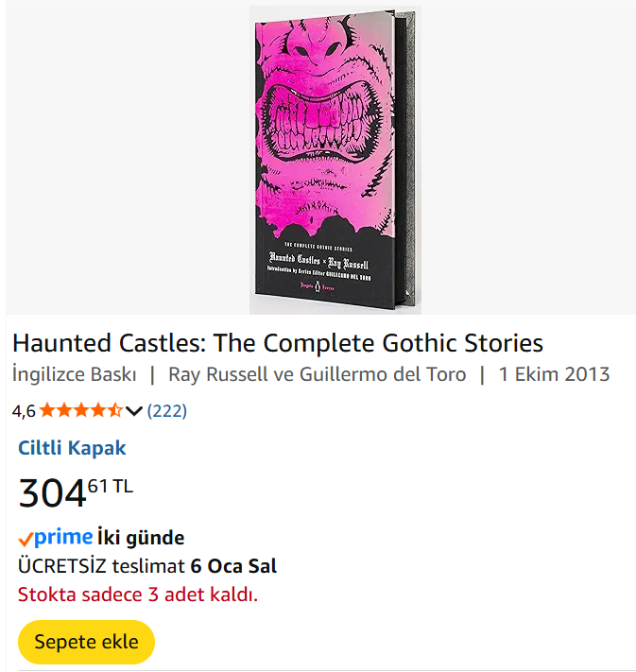Click the orange star rating icons
Viewport: 636px width, 672px height.
tap(80, 410)
